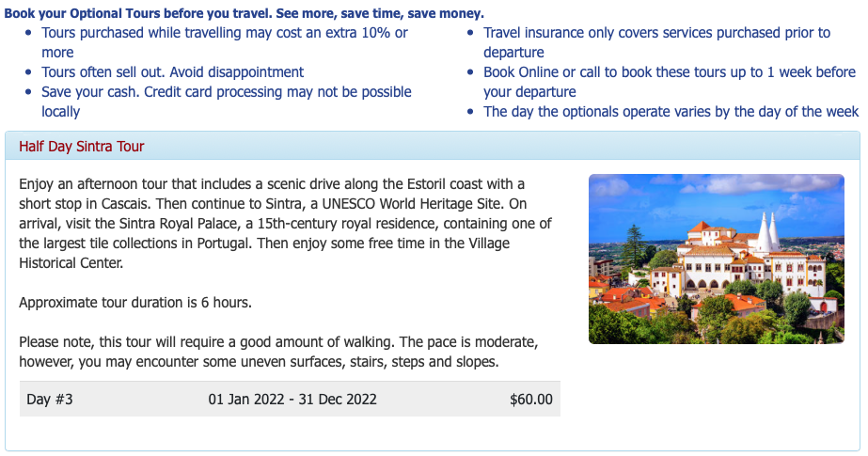
Task: Click the tour description paragraph about Estoril coast
Action: coord(285,223)
